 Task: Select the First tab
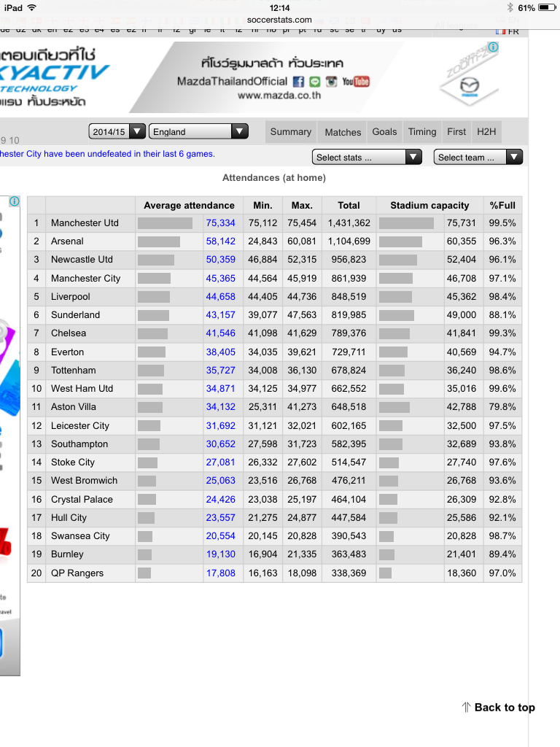(x=456, y=132)
